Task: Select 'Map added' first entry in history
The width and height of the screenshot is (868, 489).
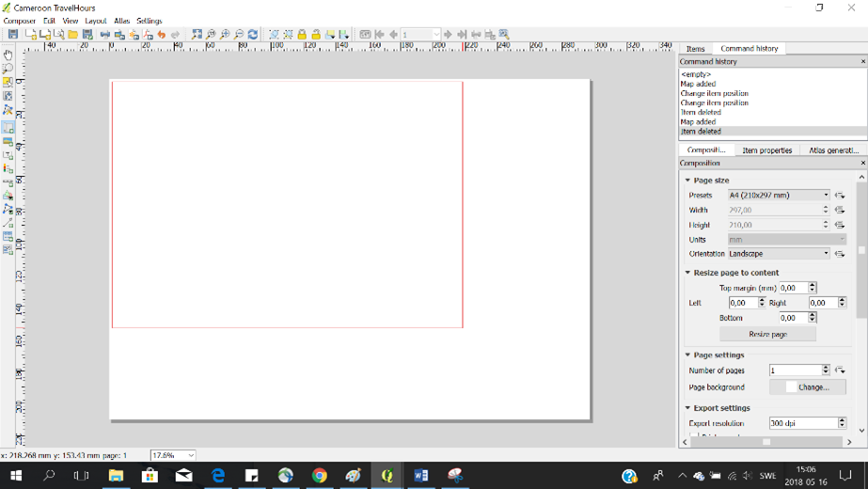Action: 698,84
